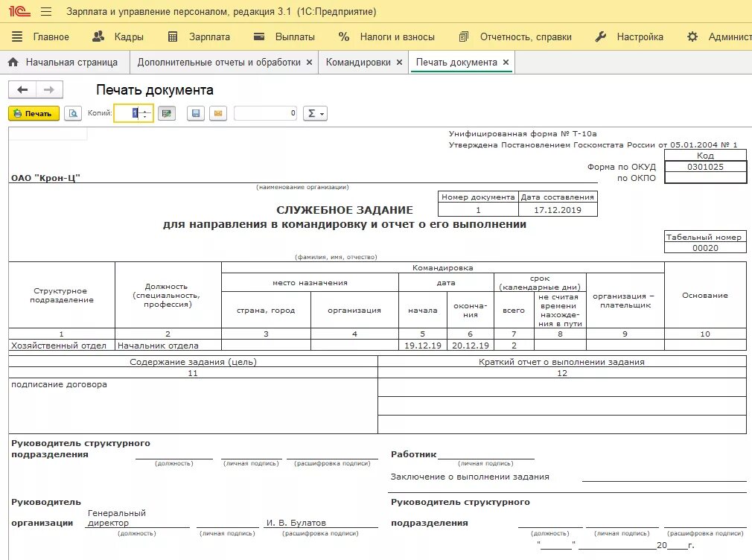Click the ОКУД code cell 0301025
Viewport: 752px width, 560px height.
(705, 167)
